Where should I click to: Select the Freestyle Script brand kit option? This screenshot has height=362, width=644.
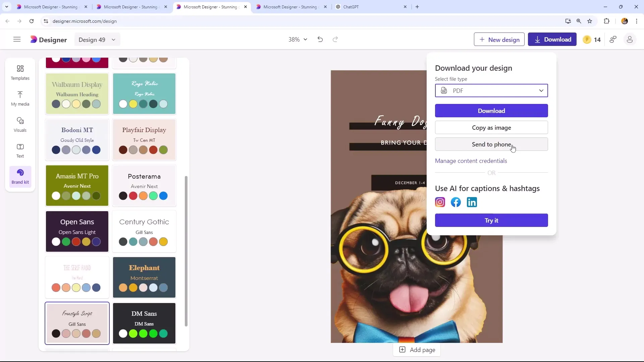pyautogui.click(x=77, y=323)
